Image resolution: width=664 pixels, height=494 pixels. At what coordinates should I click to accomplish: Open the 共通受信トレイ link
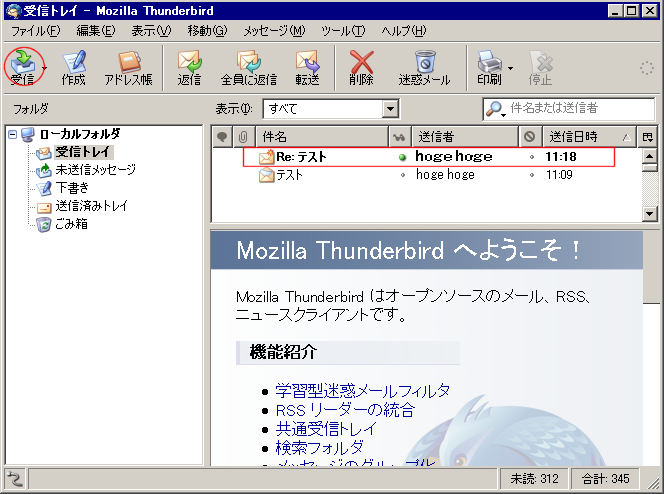click(x=326, y=429)
